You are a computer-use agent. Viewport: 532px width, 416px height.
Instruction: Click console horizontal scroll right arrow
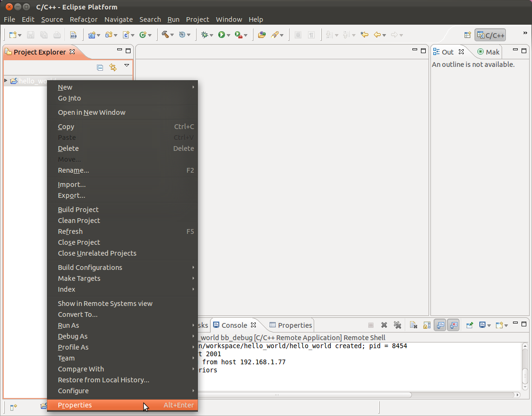coord(518,395)
